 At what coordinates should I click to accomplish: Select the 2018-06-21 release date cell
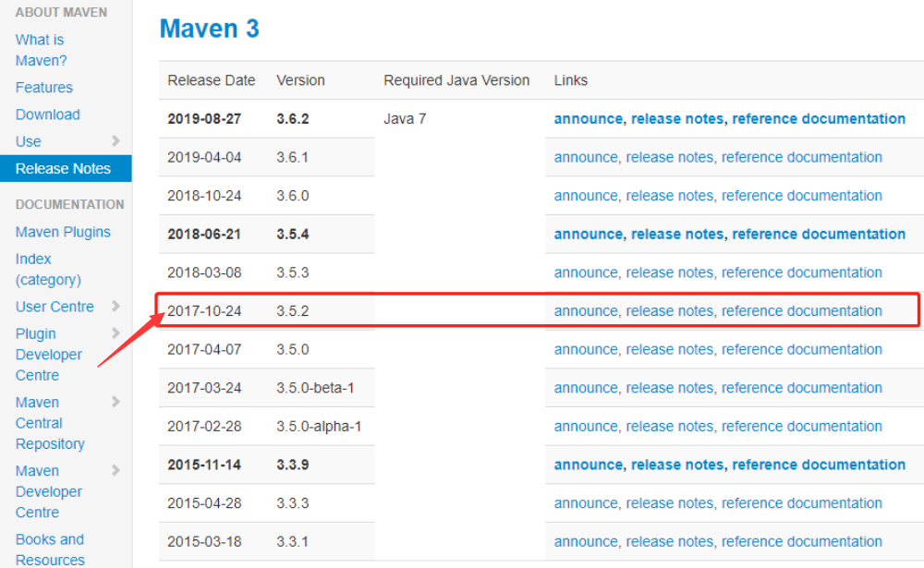click(204, 234)
